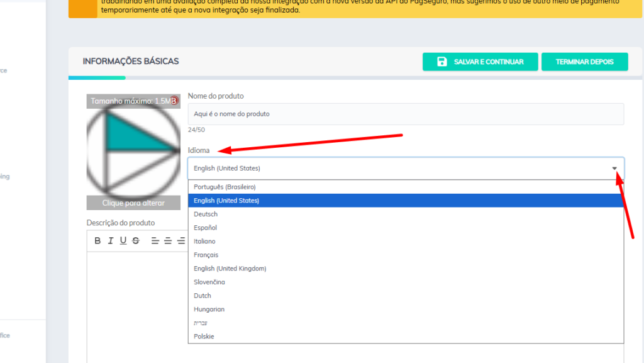This screenshot has height=363, width=644.
Task: Choose Hungarian in the Idioma list
Action: 209,310
